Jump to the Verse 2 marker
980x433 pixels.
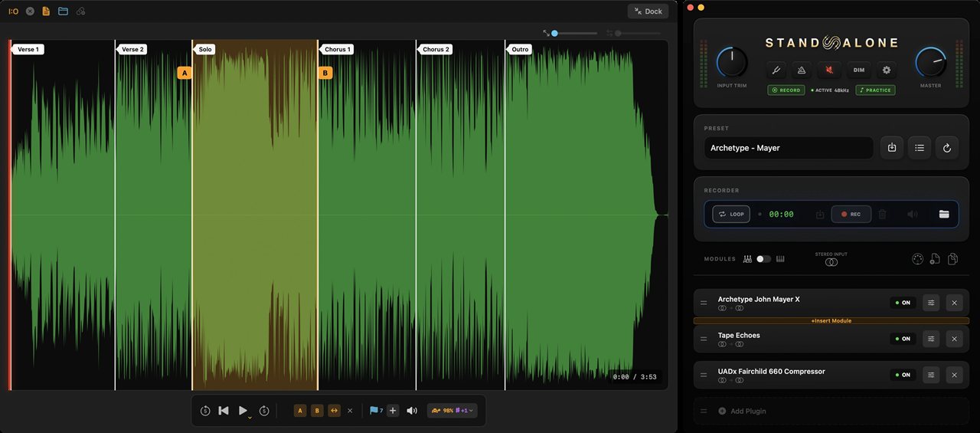click(132, 49)
